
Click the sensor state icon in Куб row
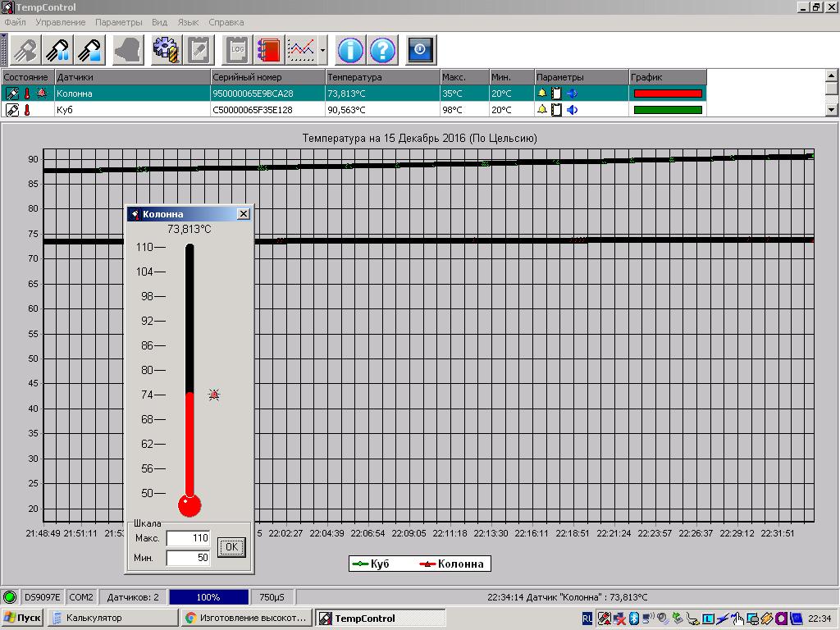[11, 110]
